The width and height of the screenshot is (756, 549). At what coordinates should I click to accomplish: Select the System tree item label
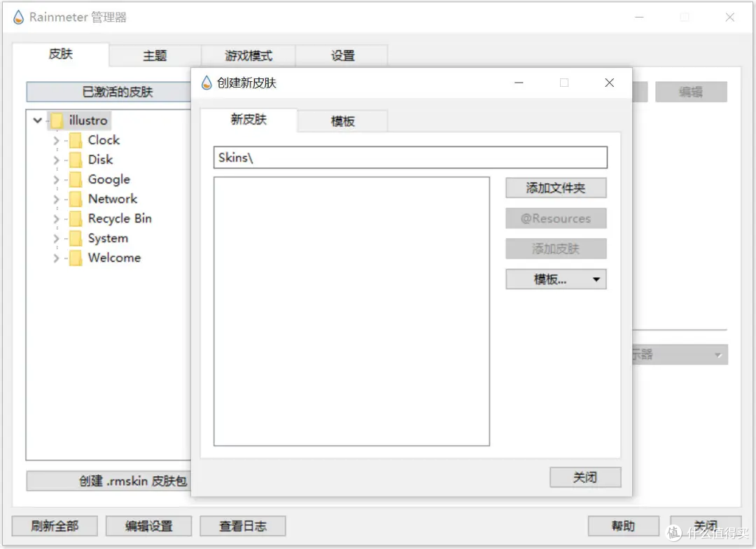[108, 238]
